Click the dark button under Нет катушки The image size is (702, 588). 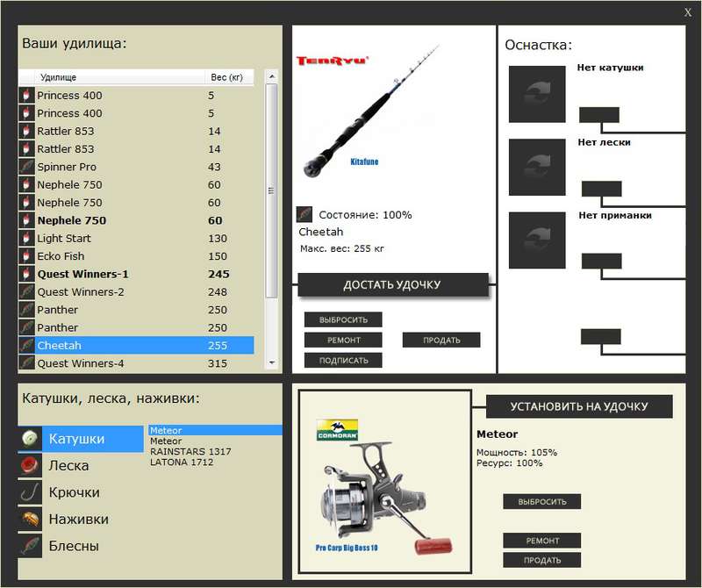pyautogui.click(x=599, y=115)
